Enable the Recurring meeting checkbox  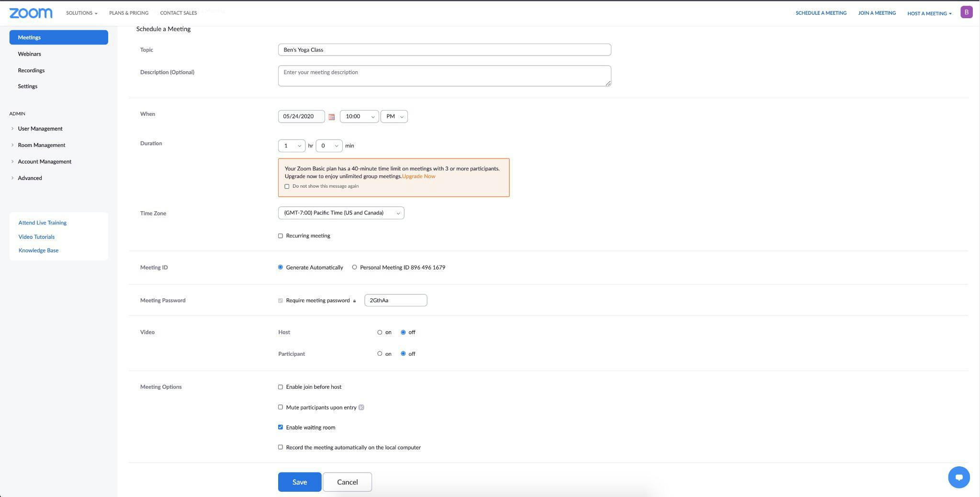pyautogui.click(x=281, y=236)
